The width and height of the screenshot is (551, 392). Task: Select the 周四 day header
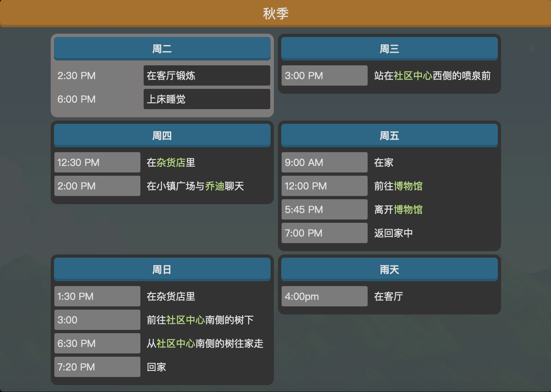point(162,136)
